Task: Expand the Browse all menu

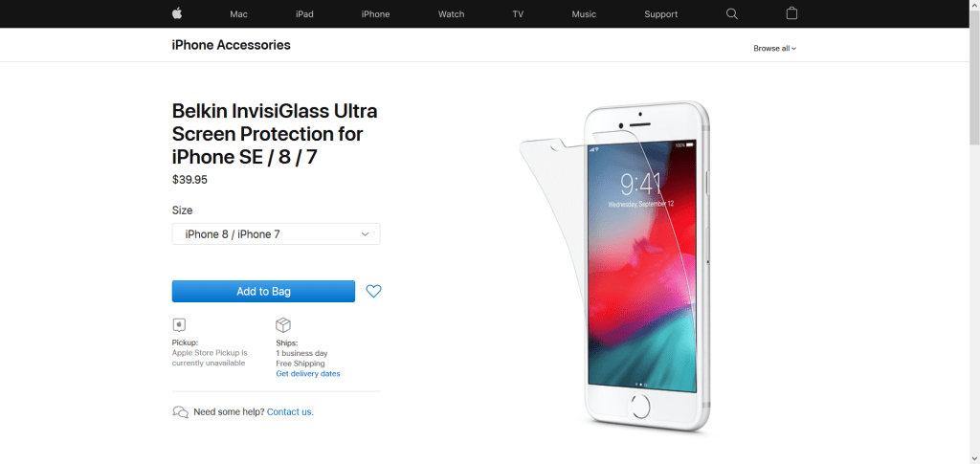Action: coord(774,48)
